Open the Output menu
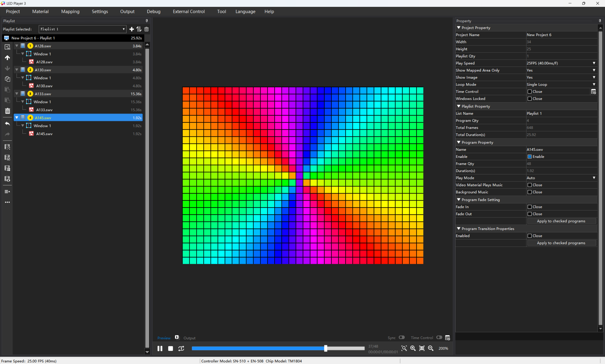Viewport: 605px width, 364px height. coord(127,12)
